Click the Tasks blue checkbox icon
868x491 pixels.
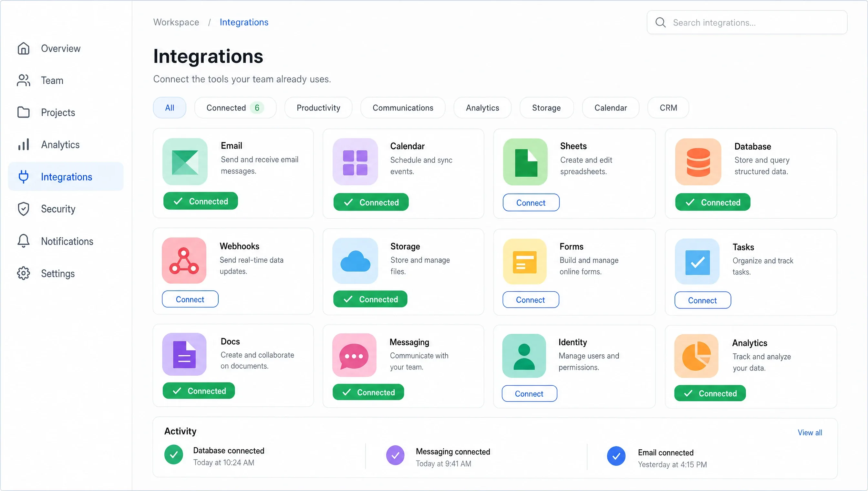coord(697,261)
